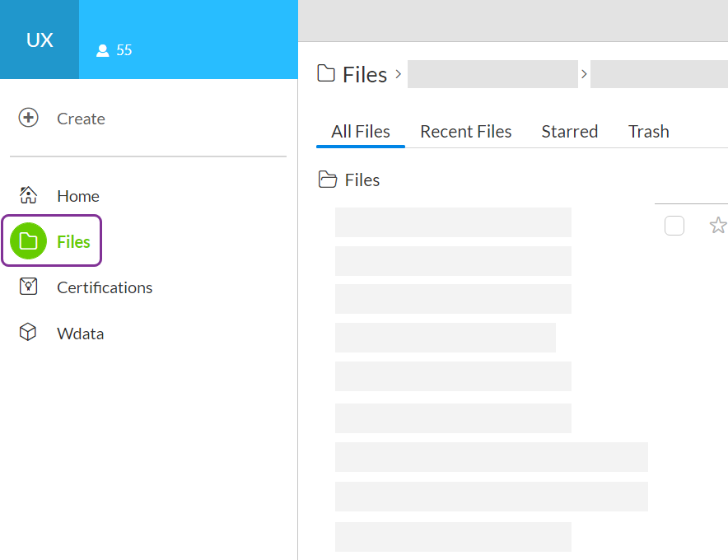Go to the Trash tab
The image size is (728, 560).
click(x=648, y=132)
